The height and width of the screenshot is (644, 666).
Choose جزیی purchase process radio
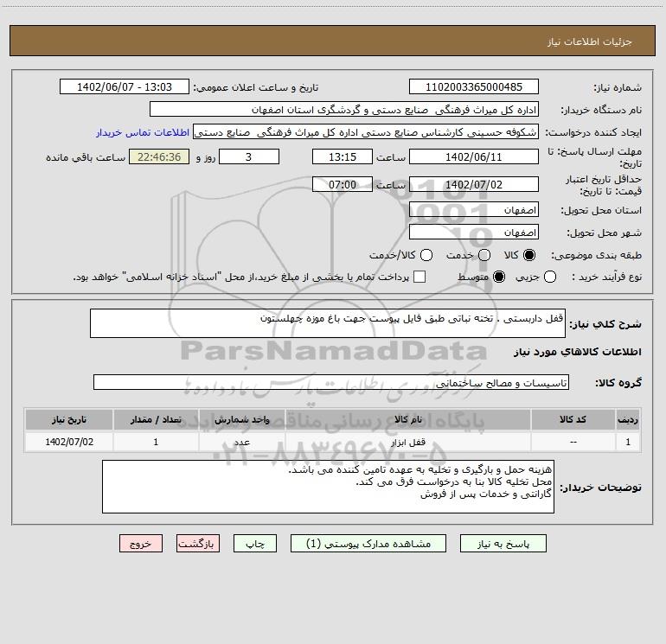click(549, 277)
